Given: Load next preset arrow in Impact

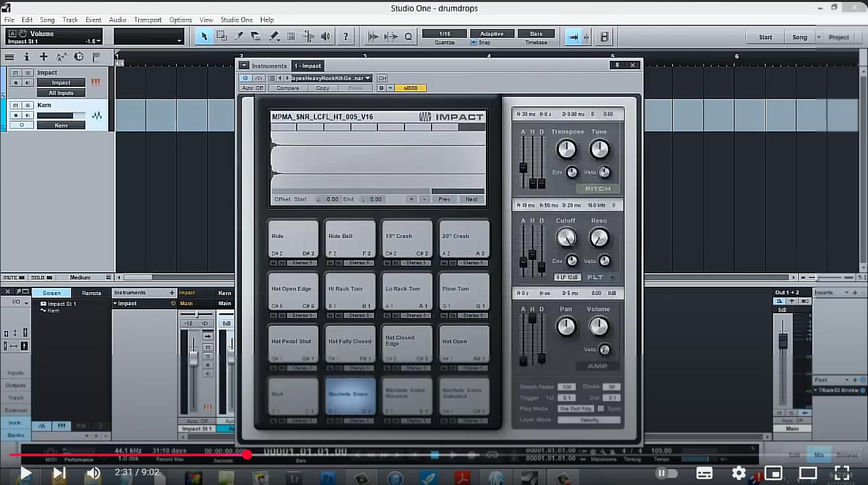Looking at the screenshot, I should tap(287, 78).
